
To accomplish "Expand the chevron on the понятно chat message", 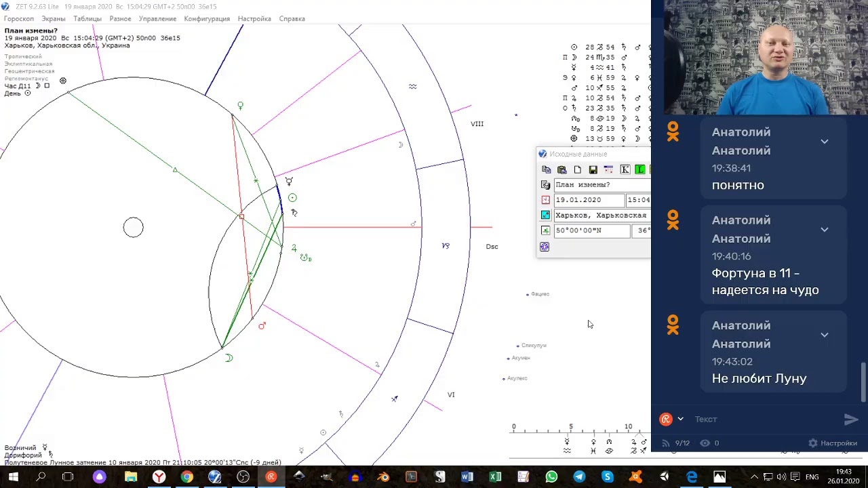I will (x=825, y=142).
